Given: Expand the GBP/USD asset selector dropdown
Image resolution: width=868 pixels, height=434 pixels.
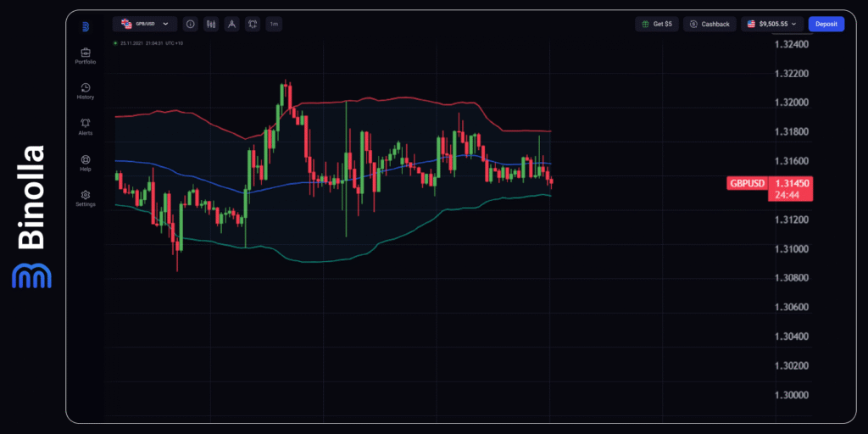Looking at the screenshot, I should click(x=145, y=24).
